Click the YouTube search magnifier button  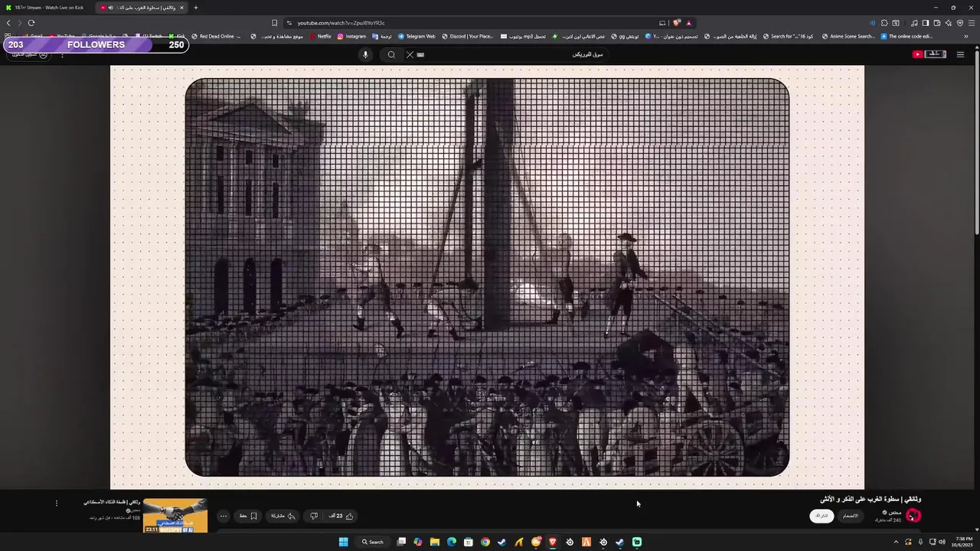pos(391,54)
